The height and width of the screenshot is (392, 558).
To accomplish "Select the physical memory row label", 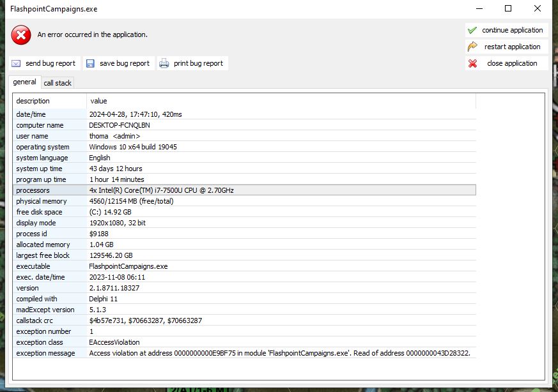I will click(42, 201).
